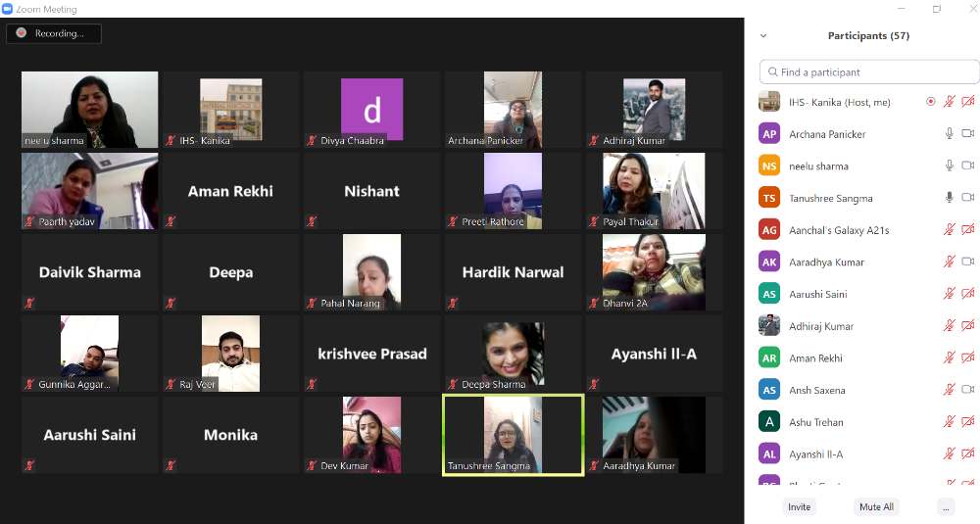The image size is (980, 524).
Task: Click neelu sharma's microphone icon
Action: pos(950,166)
